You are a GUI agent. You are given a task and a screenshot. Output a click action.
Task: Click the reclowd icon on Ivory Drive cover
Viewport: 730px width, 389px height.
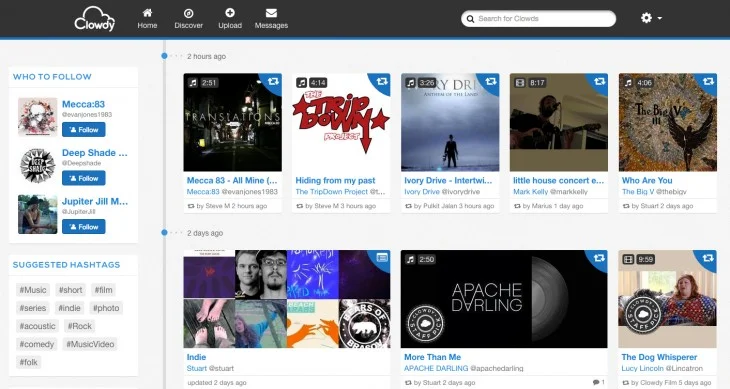pos(491,81)
